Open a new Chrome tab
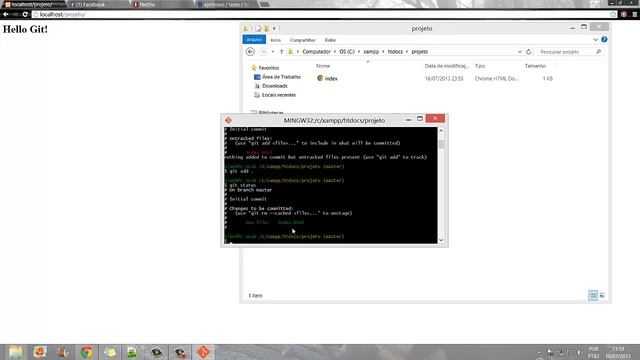 pyautogui.click(x=265, y=4)
